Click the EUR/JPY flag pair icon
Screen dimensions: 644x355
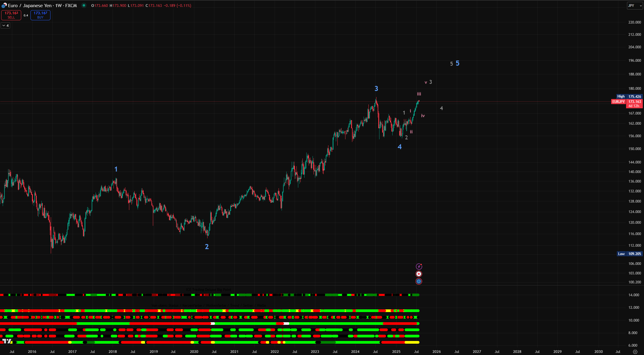tap(4, 6)
